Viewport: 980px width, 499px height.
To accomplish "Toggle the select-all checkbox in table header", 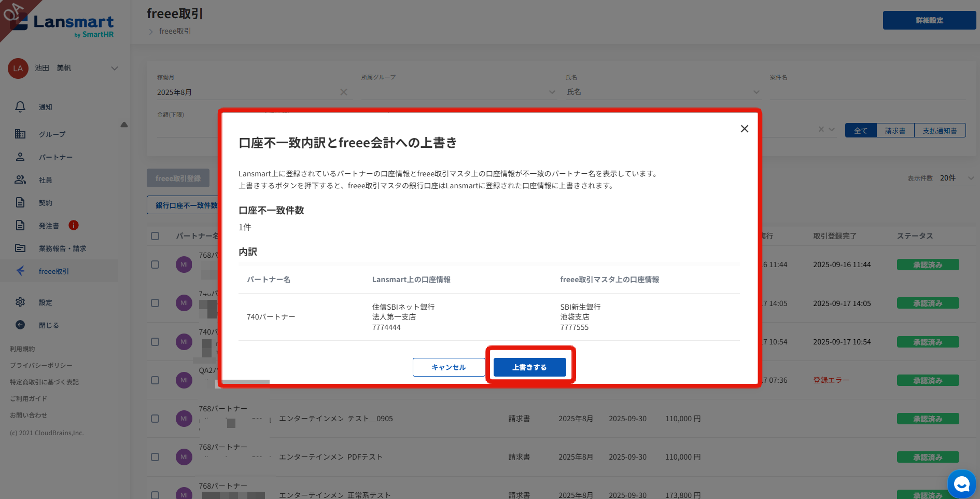I will pyautogui.click(x=155, y=236).
